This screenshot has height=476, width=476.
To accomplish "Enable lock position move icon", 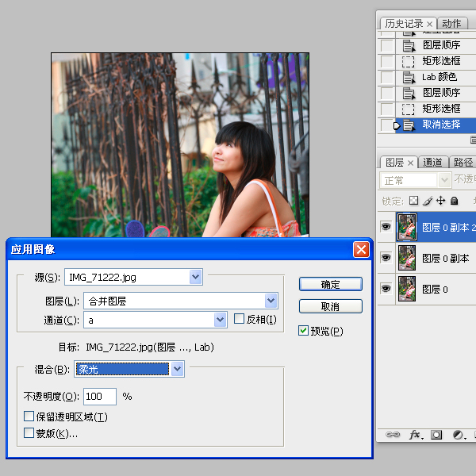I will (441, 202).
